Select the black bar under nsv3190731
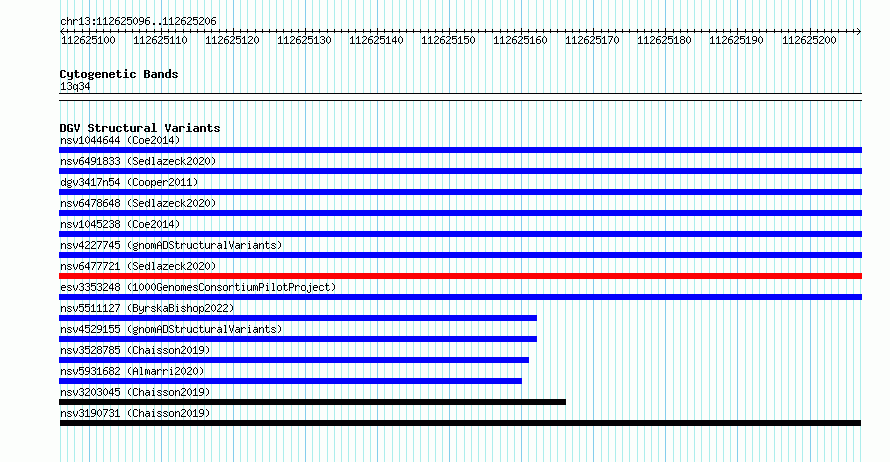This screenshot has width=890, height=462. tap(460, 423)
